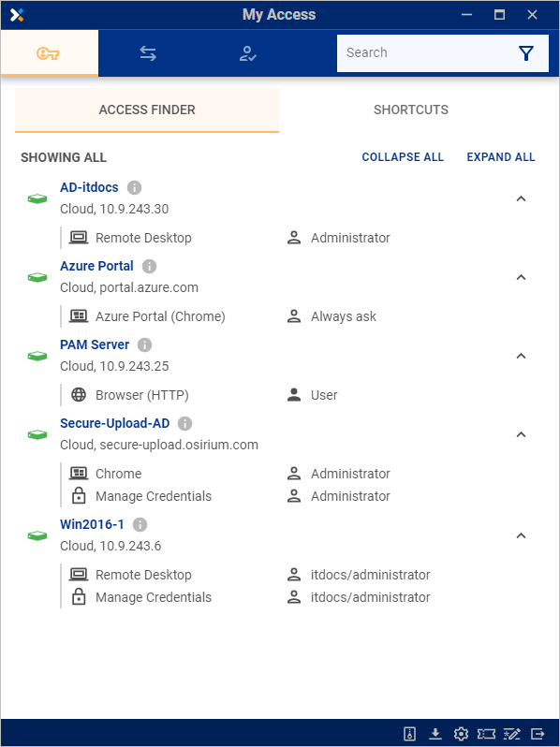Viewport: 560px width, 747px height.
Task: Open the Win2016-1 device link
Action: click(92, 524)
